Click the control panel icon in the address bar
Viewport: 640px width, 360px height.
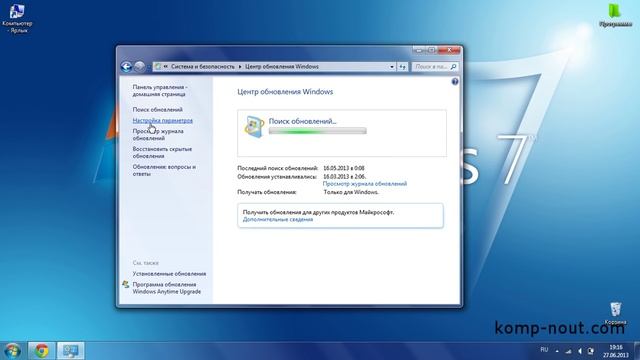click(x=158, y=67)
